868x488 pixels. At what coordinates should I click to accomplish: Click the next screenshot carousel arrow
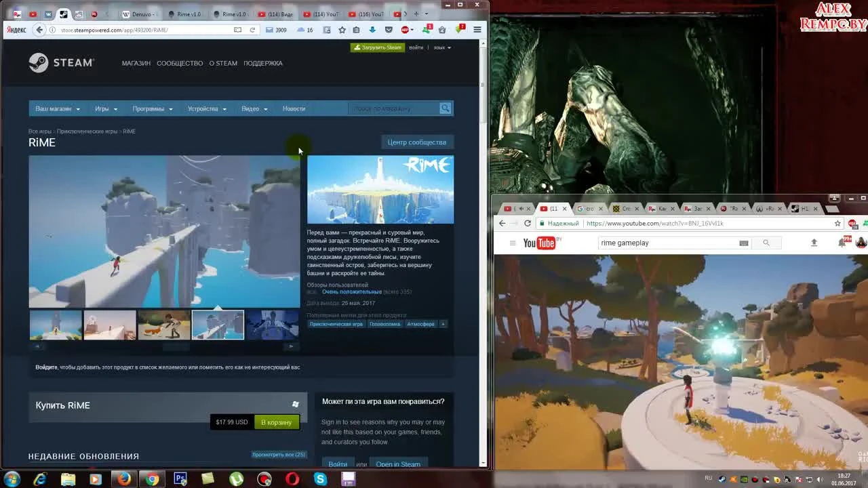click(x=292, y=346)
